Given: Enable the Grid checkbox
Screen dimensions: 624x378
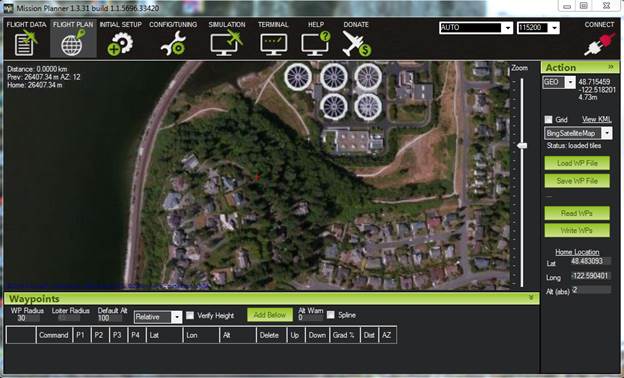Looking at the screenshot, I should pyautogui.click(x=548, y=119).
